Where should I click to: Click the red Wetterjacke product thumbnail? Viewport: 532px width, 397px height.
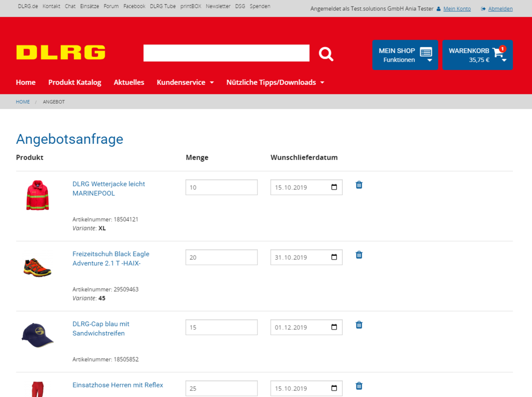[x=38, y=196]
